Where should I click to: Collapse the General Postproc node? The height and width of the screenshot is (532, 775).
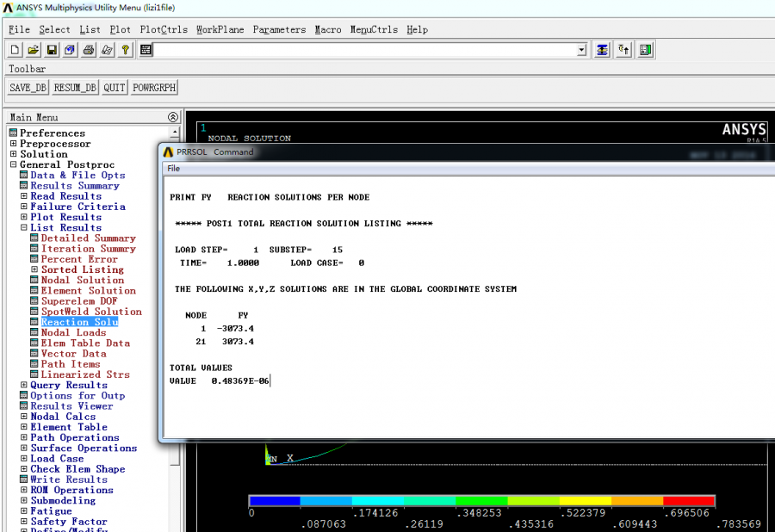13,164
